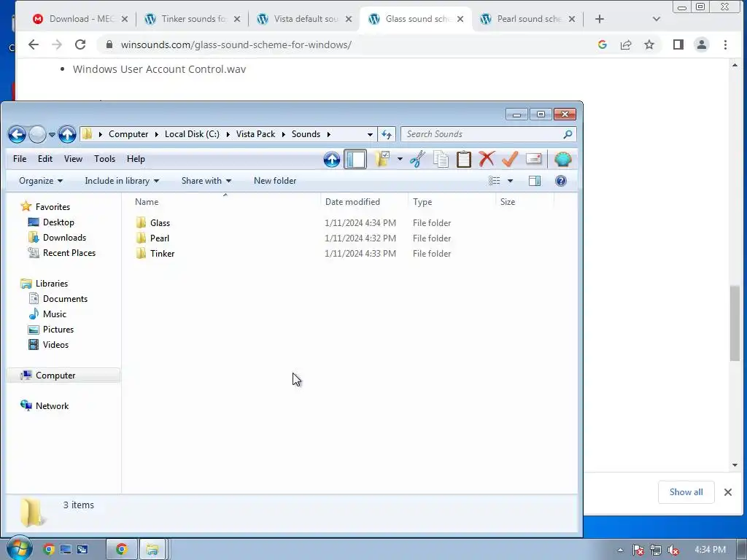This screenshot has width=747, height=560.
Task: Click the Email envelope icon in toolbar
Action: [533, 159]
